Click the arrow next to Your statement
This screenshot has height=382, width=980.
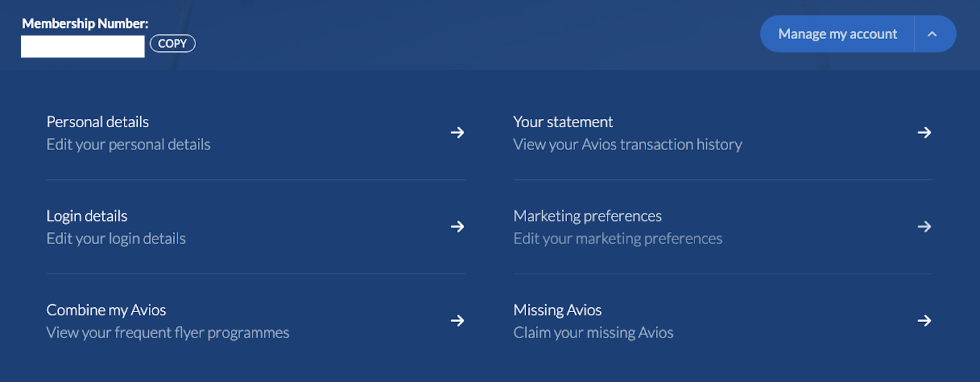(925, 133)
